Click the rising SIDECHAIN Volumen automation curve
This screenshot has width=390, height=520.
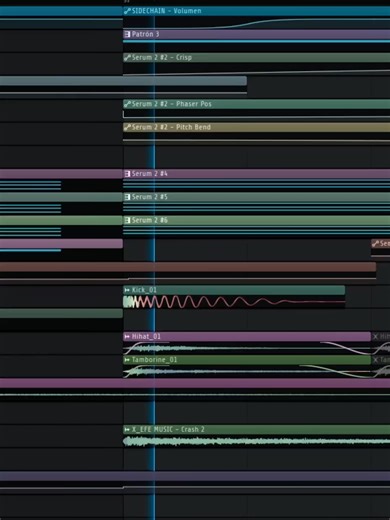point(257,23)
